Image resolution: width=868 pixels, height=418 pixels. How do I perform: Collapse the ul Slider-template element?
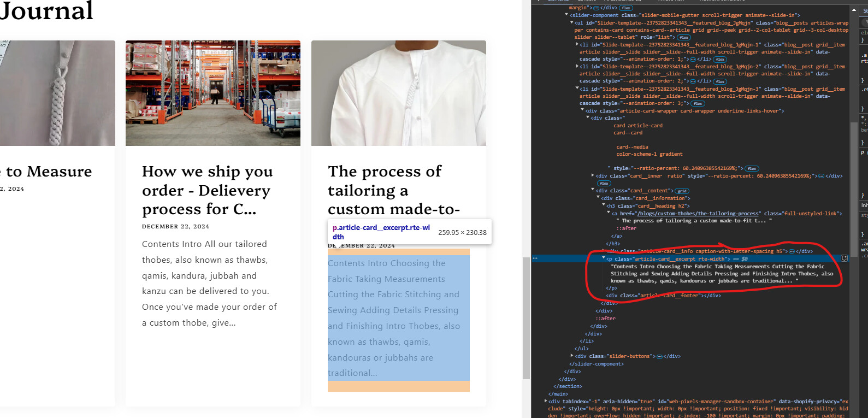tap(572, 23)
